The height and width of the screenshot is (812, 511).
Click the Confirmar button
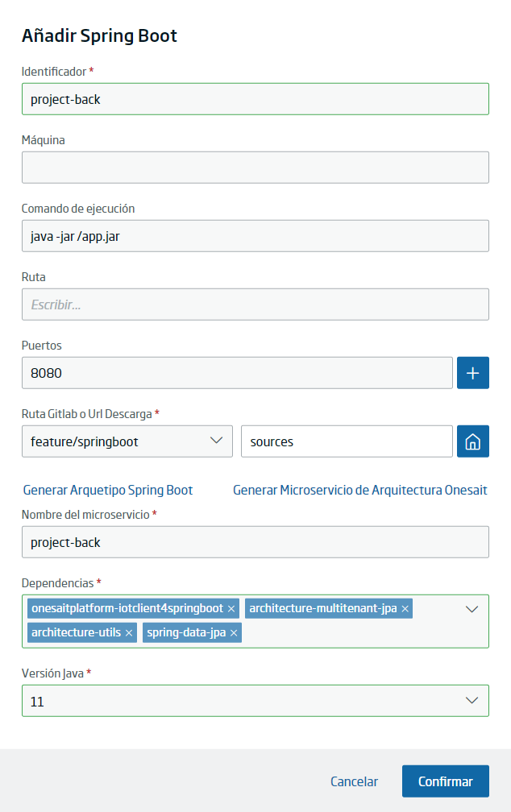click(445, 781)
